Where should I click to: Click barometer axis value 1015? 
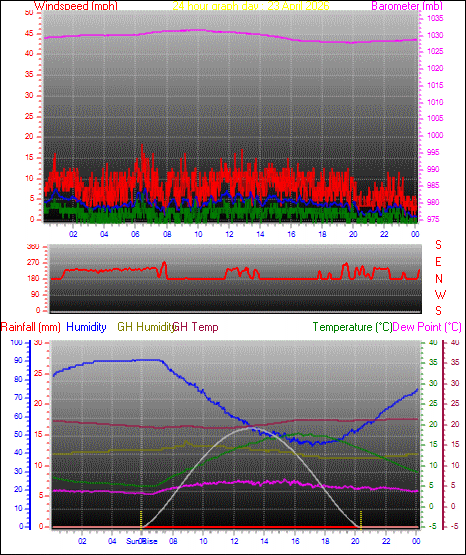435,85
